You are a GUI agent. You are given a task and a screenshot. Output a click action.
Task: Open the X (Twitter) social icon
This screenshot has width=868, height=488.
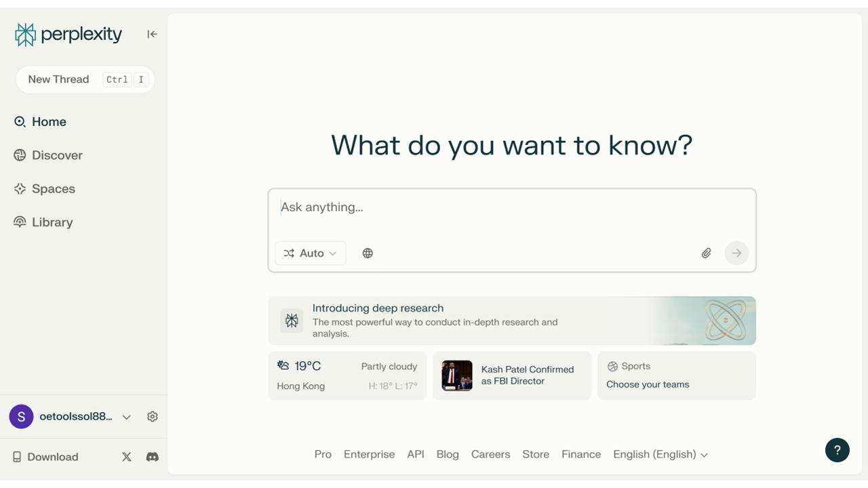(127, 457)
